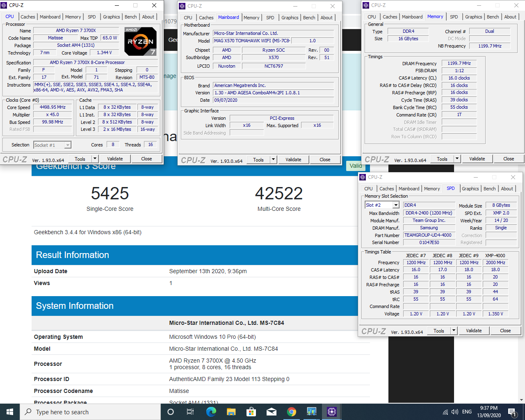525x420 pixels.
Task: Click the Tools button in the SPD window
Action: coord(439,331)
